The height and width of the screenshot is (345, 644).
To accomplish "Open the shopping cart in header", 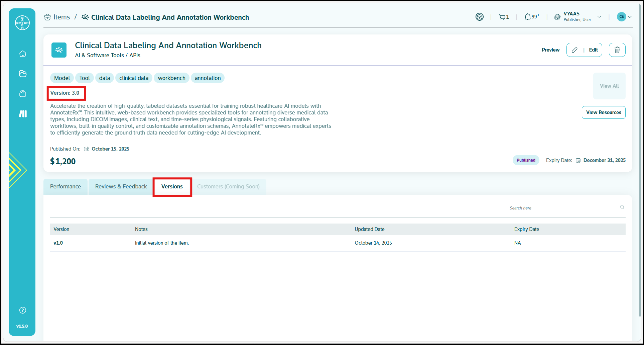I will [x=503, y=17].
